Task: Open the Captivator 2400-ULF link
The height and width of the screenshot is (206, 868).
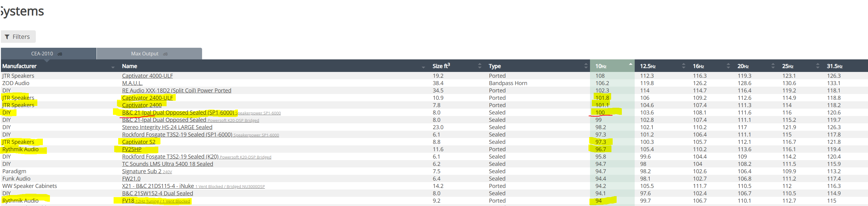Action: [x=147, y=98]
